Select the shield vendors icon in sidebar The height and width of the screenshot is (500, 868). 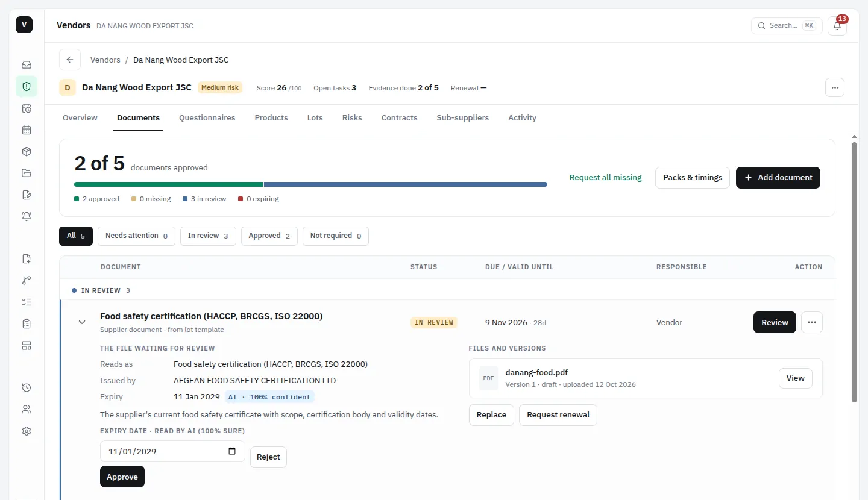point(27,87)
